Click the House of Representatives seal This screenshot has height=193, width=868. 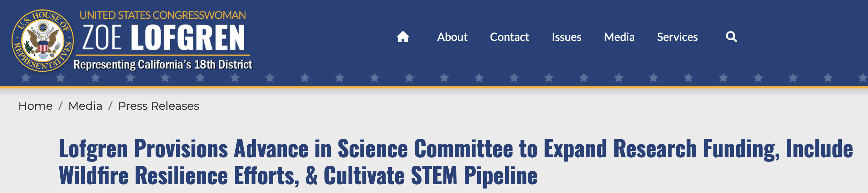point(43,40)
